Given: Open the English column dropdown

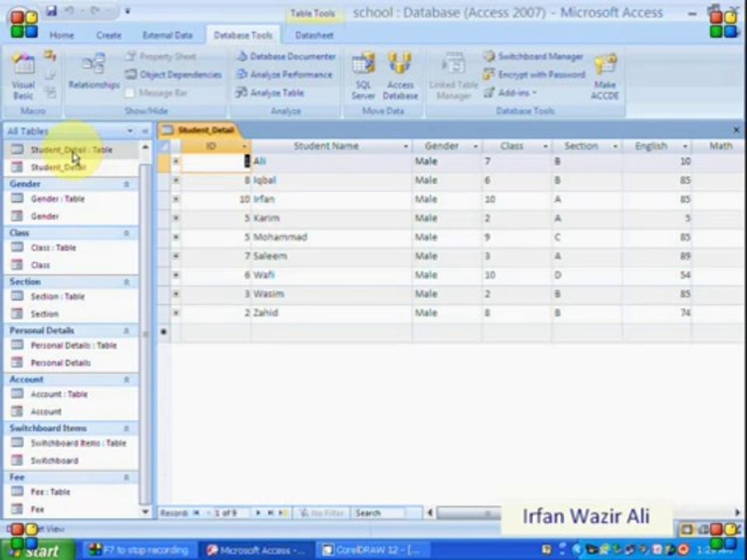Looking at the screenshot, I should click(x=685, y=146).
